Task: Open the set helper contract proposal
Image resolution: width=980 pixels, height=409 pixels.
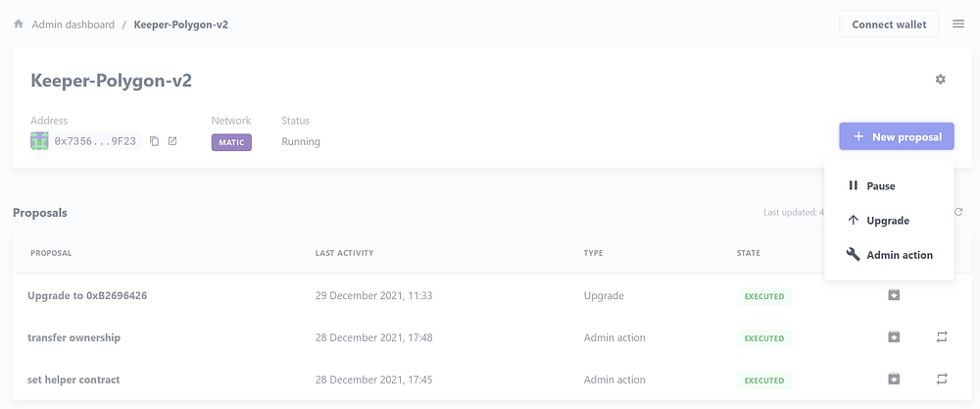Action: (x=73, y=380)
